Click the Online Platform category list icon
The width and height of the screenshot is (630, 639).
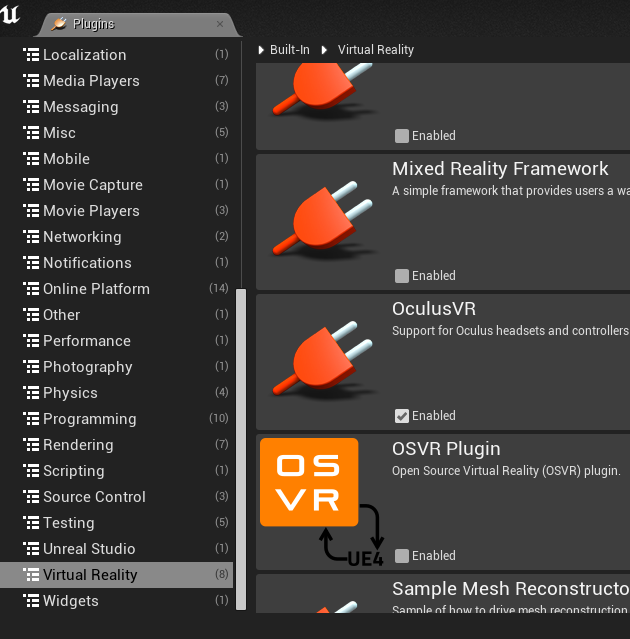[31, 289]
